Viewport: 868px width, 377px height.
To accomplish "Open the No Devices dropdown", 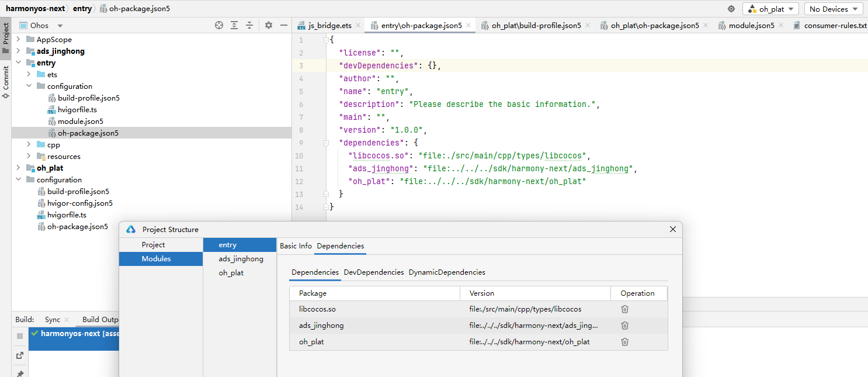I will [x=833, y=9].
